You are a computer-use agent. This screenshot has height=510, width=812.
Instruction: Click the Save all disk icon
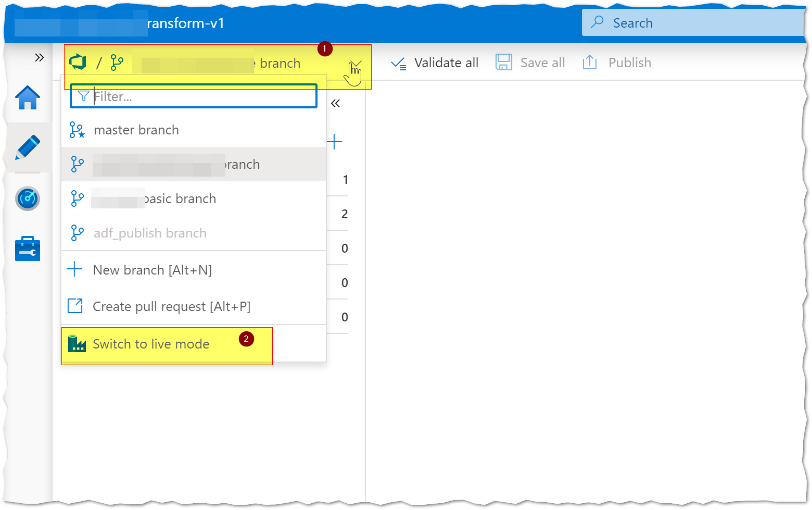click(503, 61)
